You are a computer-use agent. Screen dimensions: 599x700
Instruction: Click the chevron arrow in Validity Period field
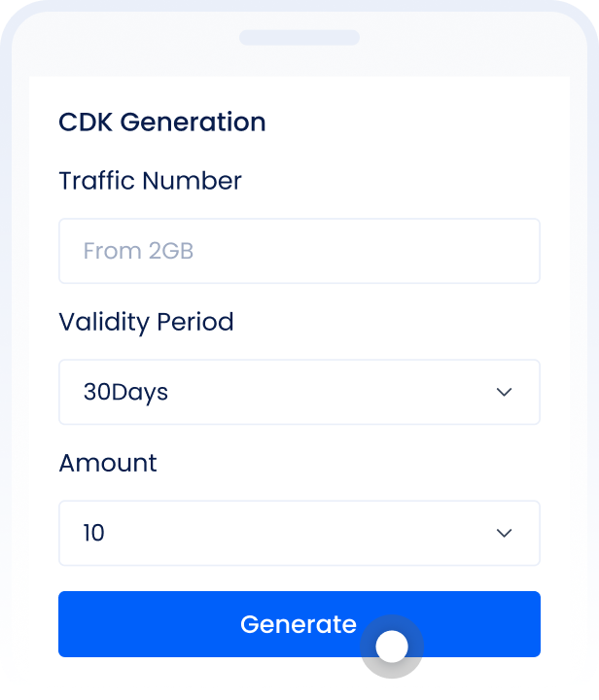pyautogui.click(x=504, y=392)
